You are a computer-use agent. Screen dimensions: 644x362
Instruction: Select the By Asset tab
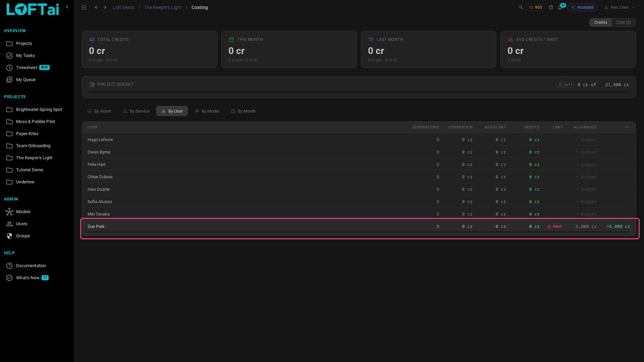99,111
